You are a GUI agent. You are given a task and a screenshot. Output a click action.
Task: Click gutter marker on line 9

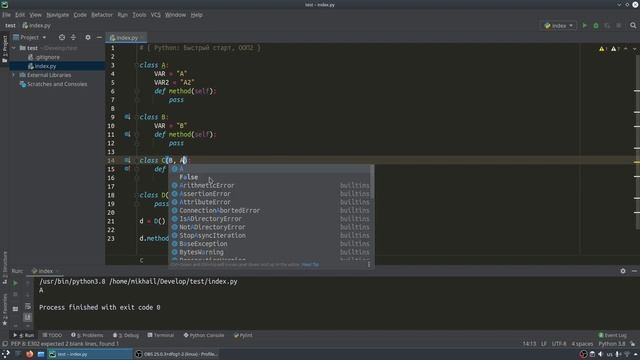[127, 117]
